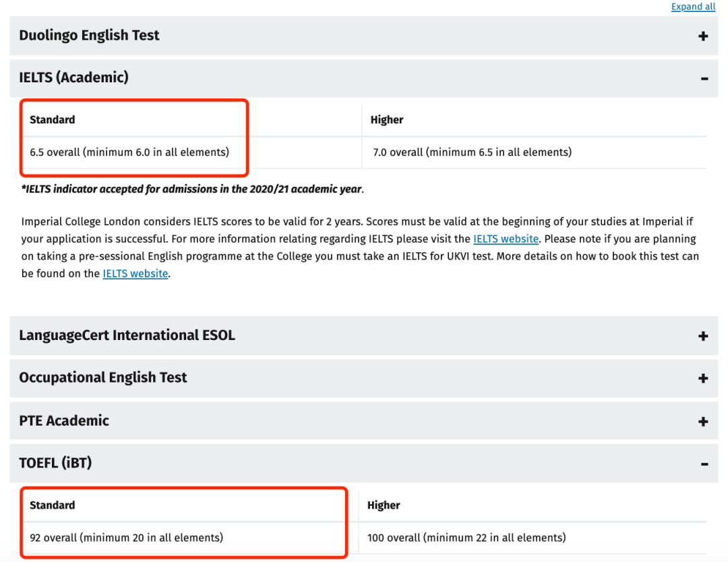The width and height of the screenshot is (728, 562).
Task: Click the plus icon for Duolingo English Test
Action: 703,36
